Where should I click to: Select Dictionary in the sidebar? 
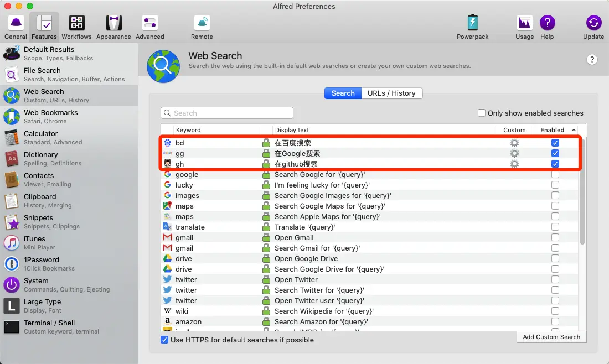pos(69,158)
